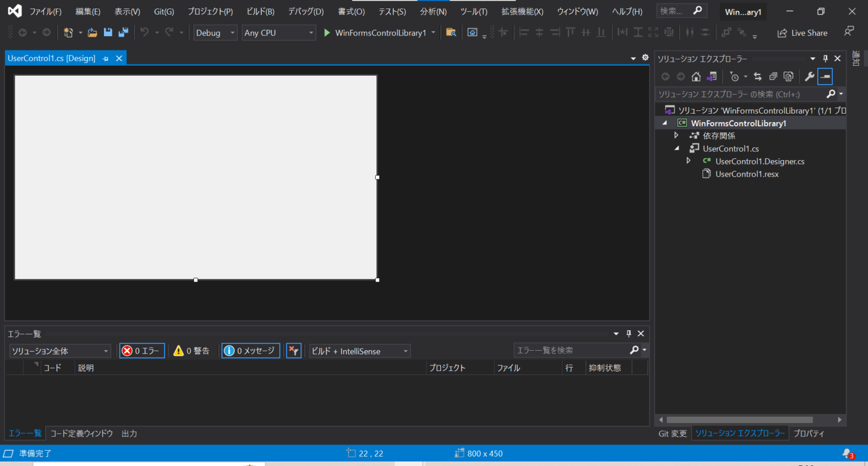The image size is (868, 466).
Task: Click the Save All icon in the toolbar
Action: (124, 32)
